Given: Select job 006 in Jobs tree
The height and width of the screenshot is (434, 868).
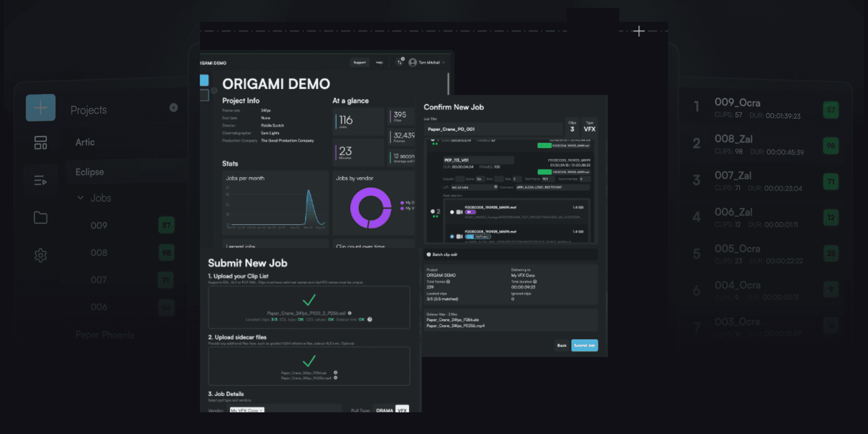Looking at the screenshot, I should pyautogui.click(x=99, y=307).
